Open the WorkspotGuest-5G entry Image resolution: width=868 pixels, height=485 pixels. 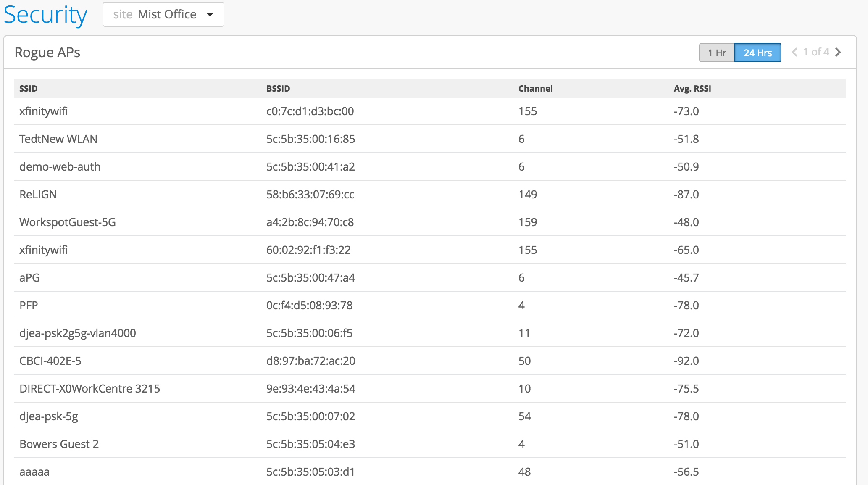67,222
